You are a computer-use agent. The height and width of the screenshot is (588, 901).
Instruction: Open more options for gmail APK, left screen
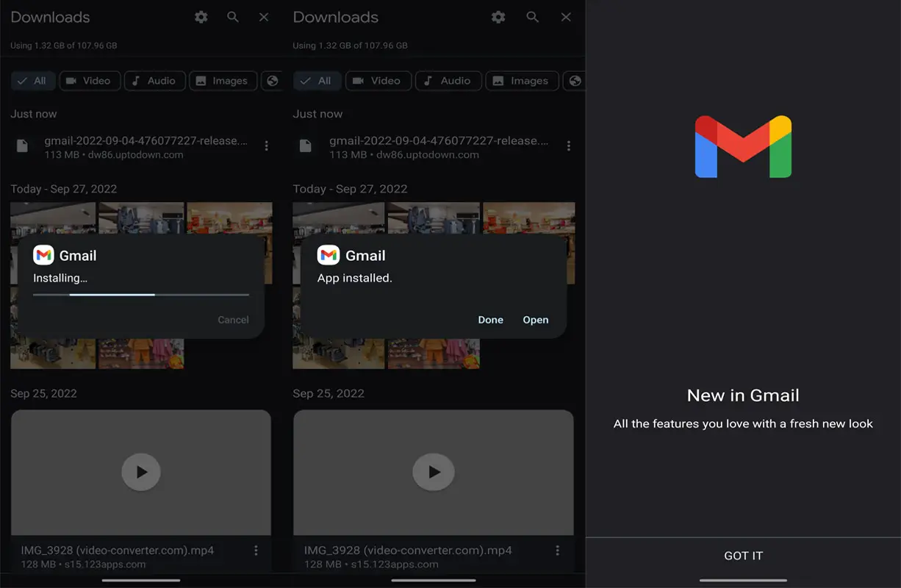[x=266, y=146]
